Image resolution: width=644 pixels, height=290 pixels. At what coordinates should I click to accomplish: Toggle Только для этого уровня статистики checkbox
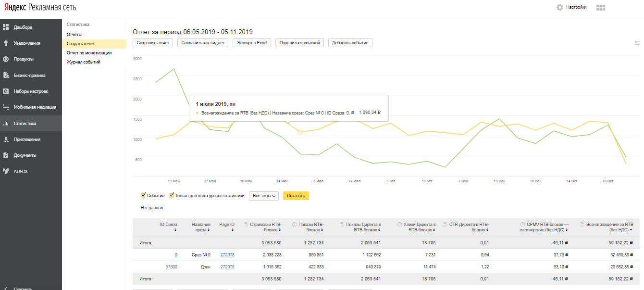click(x=172, y=196)
